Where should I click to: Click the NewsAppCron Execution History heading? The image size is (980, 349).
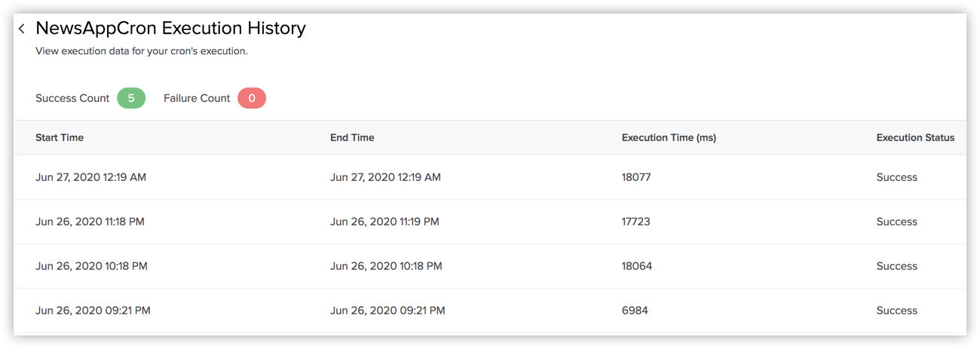pos(170,29)
